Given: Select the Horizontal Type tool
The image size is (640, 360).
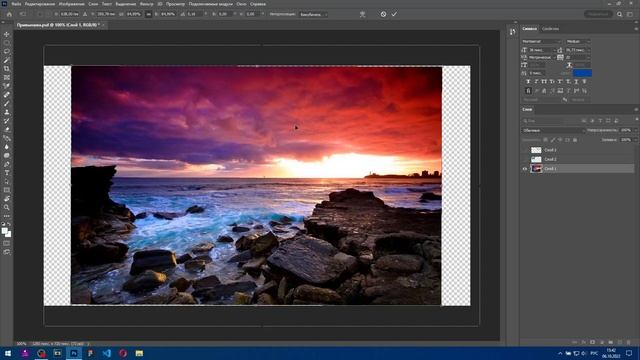Looking at the screenshot, I should [7, 173].
